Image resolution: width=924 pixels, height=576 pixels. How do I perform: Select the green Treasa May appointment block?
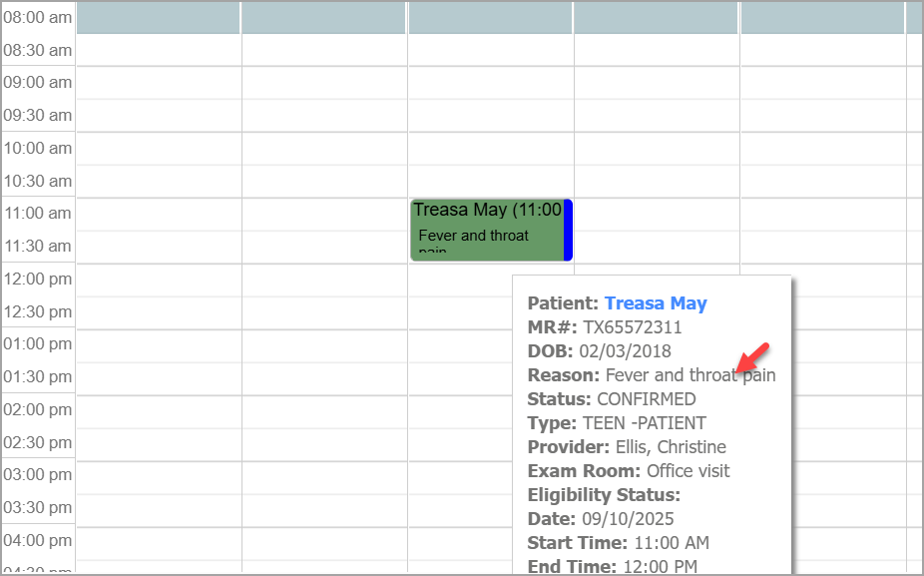tap(487, 229)
